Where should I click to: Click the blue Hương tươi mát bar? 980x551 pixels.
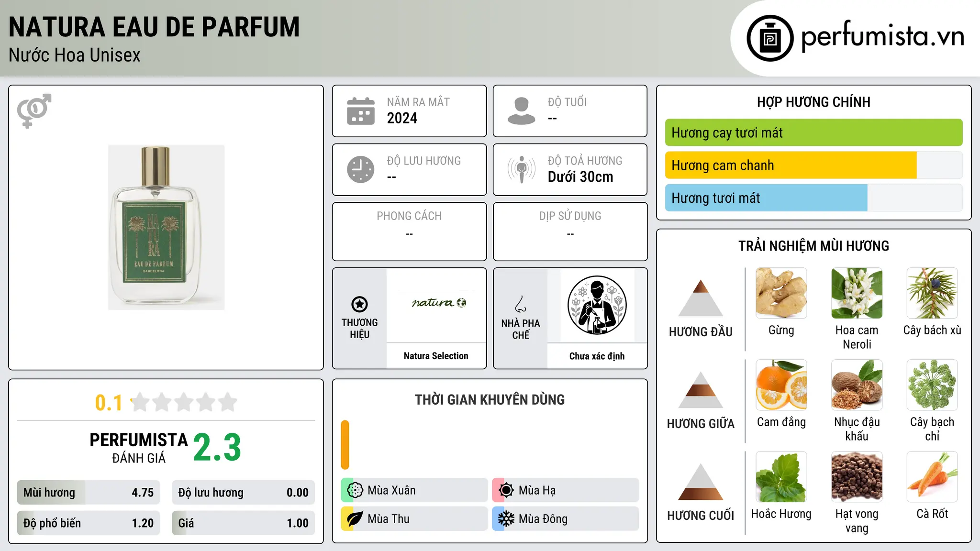pos(766,198)
